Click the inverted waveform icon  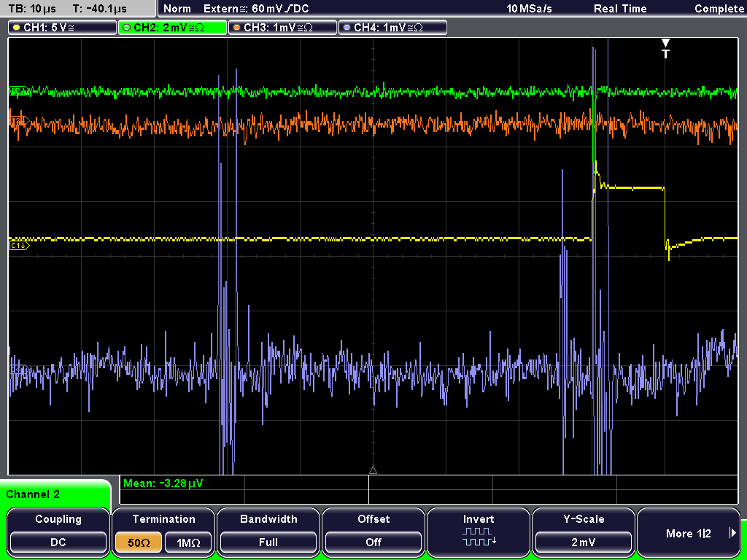point(479,537)
